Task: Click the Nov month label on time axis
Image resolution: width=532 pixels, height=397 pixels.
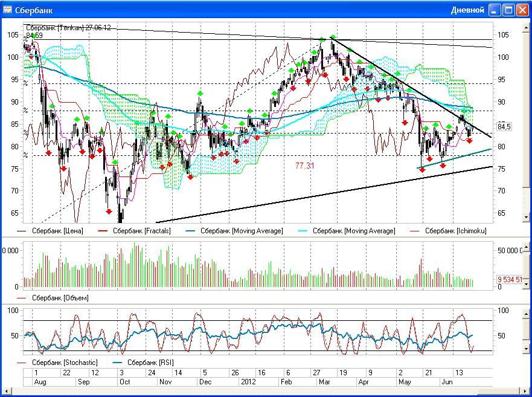Action: [x=165, y=382]
